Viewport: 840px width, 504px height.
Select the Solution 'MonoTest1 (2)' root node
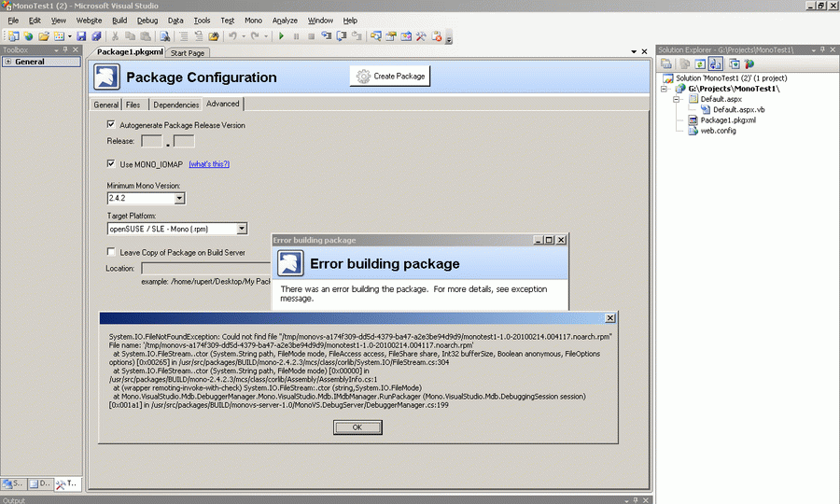(731, 78)
